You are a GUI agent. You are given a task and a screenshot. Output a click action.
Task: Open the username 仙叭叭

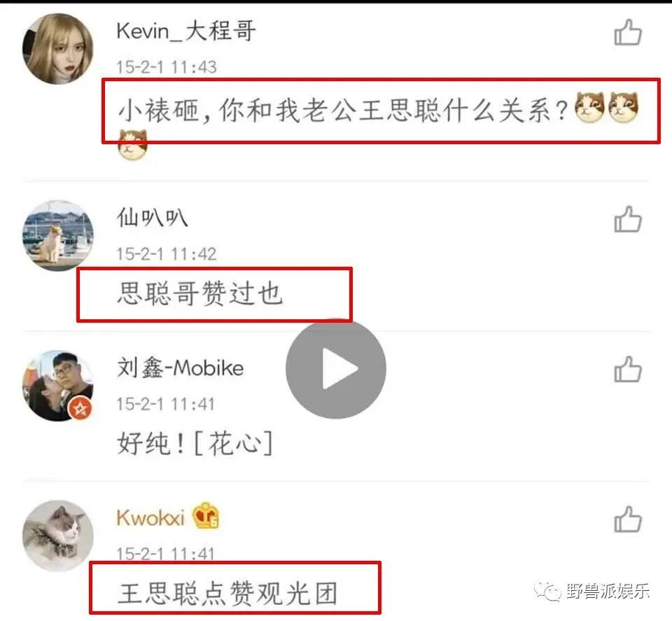[153, 217]
